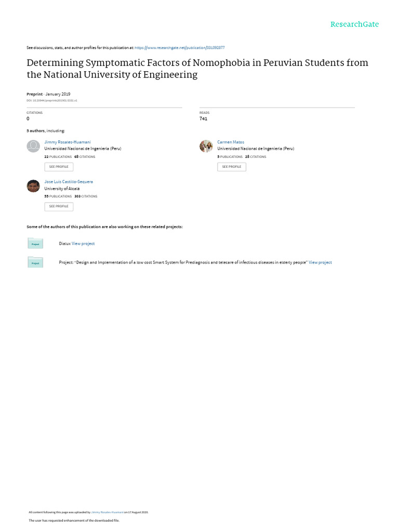399x532 pixels.
Task: Click the paper title heading
Action: pyautogui.click(x=197, y=69)
